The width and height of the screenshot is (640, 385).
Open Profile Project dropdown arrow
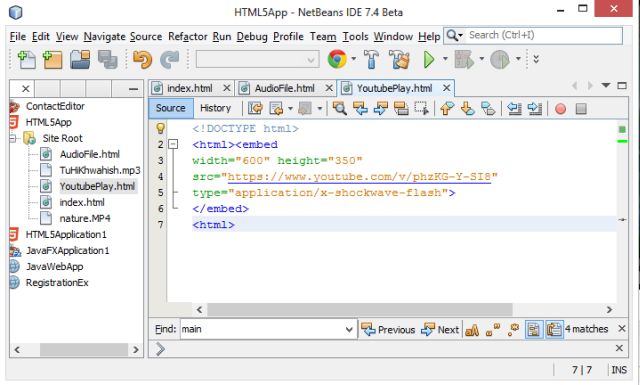[x=518, y=59]
